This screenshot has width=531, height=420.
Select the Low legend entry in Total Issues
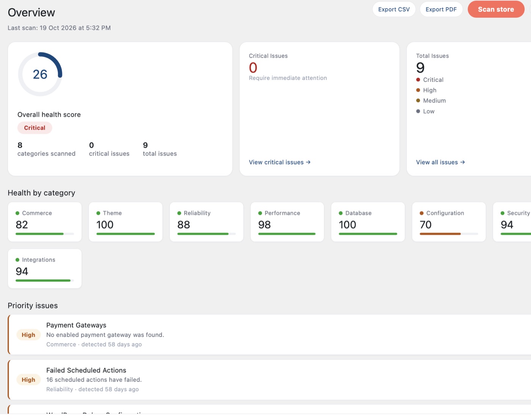[425, 111]
